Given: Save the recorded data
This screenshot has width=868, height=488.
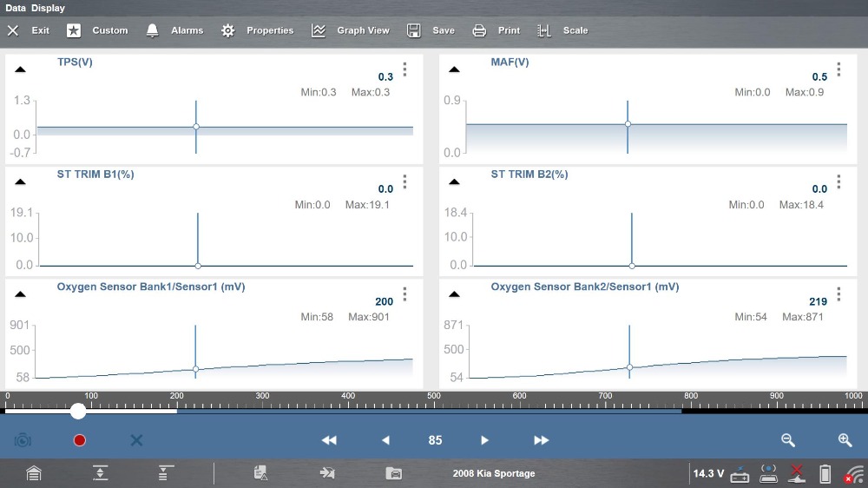Looking at the screenshot, I should coord(431,30).
